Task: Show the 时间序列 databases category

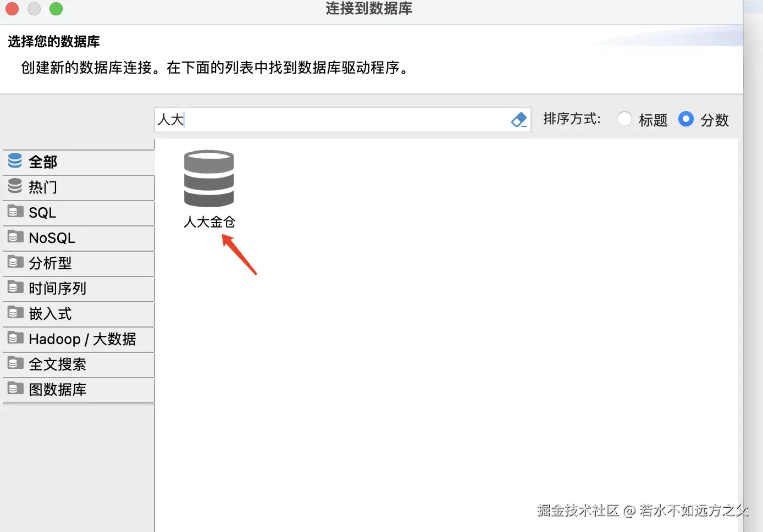Action: [x=79, y=289]
